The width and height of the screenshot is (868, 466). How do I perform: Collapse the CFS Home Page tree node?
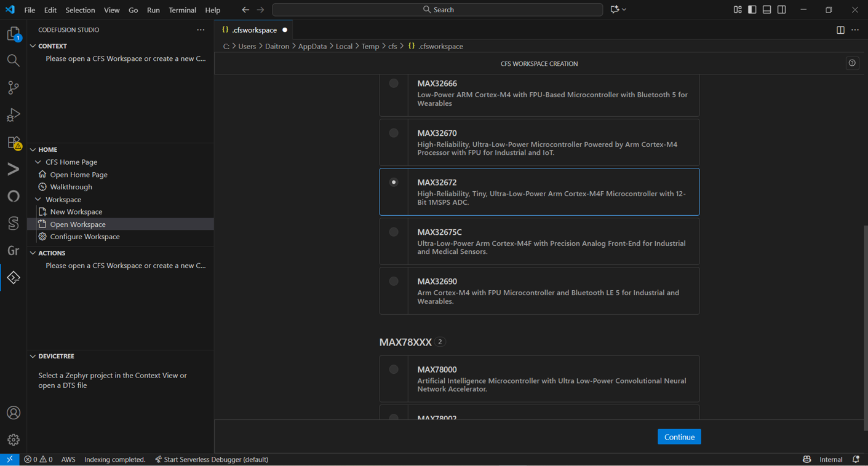point(38,162)
